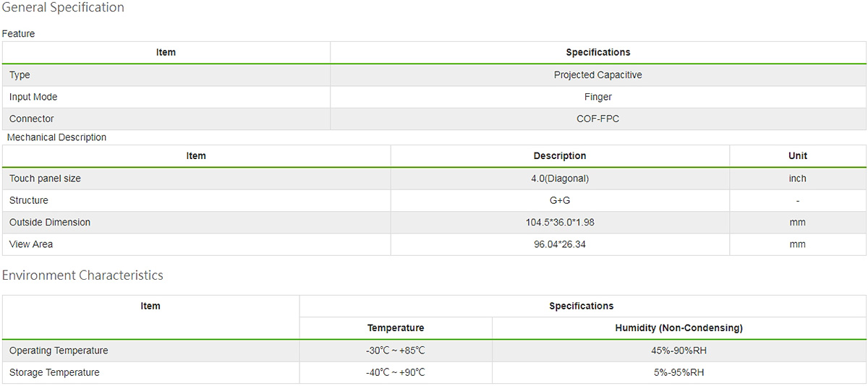This screenshot has height=386, width=868.
Task: Click the COF-FPC connector value
Action: coord(597,119)
